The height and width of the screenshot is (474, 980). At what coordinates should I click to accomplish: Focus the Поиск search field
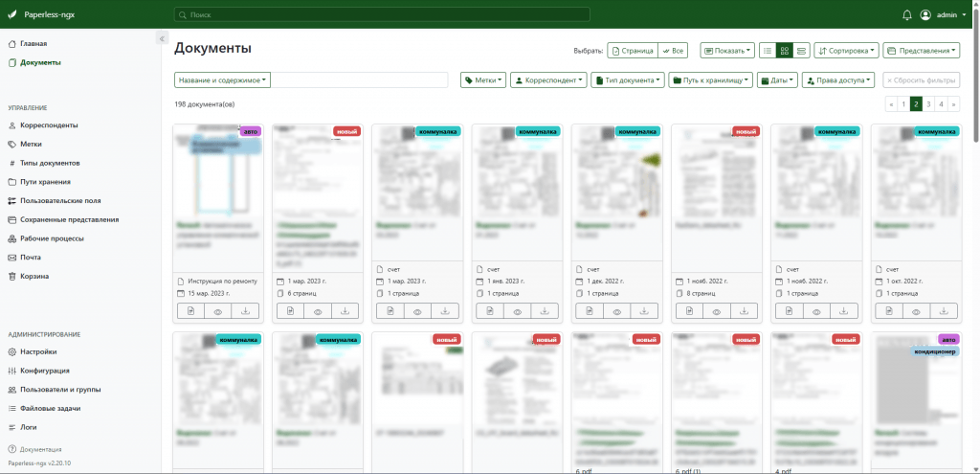click(382, 14)
